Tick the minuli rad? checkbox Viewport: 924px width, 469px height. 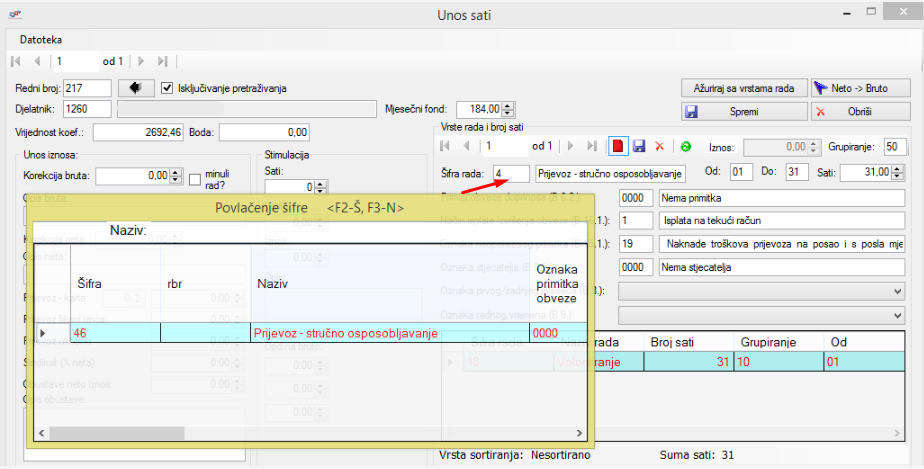195,179
